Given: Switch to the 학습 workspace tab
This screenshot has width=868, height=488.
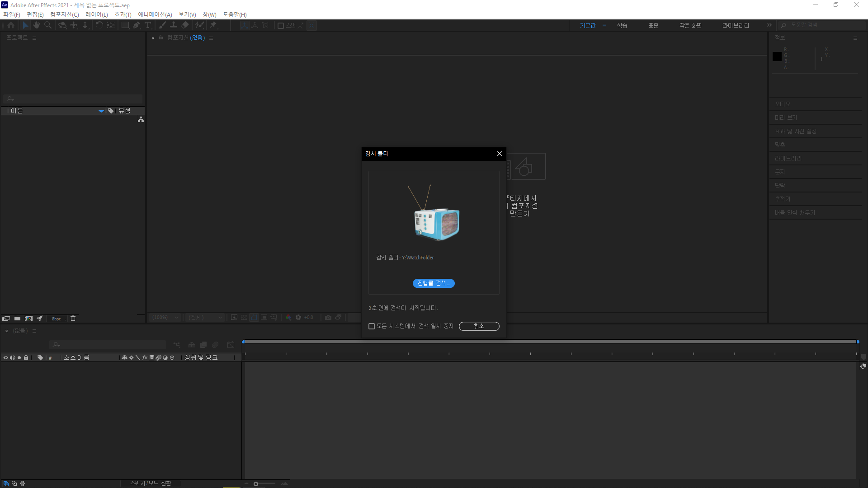Looking at the screenshot, I should tap(622, 25).
